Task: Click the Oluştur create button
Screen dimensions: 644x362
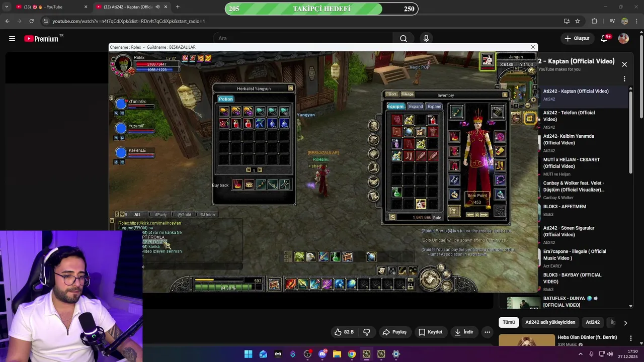Action: pos(577,38)
